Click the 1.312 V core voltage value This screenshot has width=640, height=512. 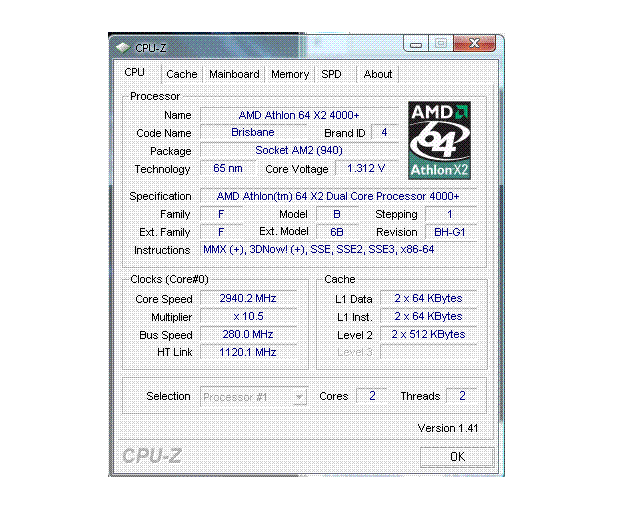pos(366,168)
